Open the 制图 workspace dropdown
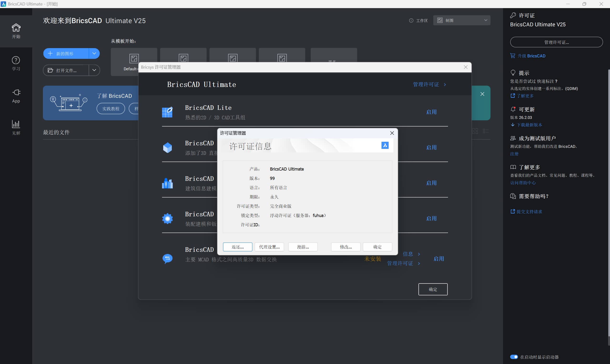The height and width of the screenshot is (364, 610). pos(462,20)
